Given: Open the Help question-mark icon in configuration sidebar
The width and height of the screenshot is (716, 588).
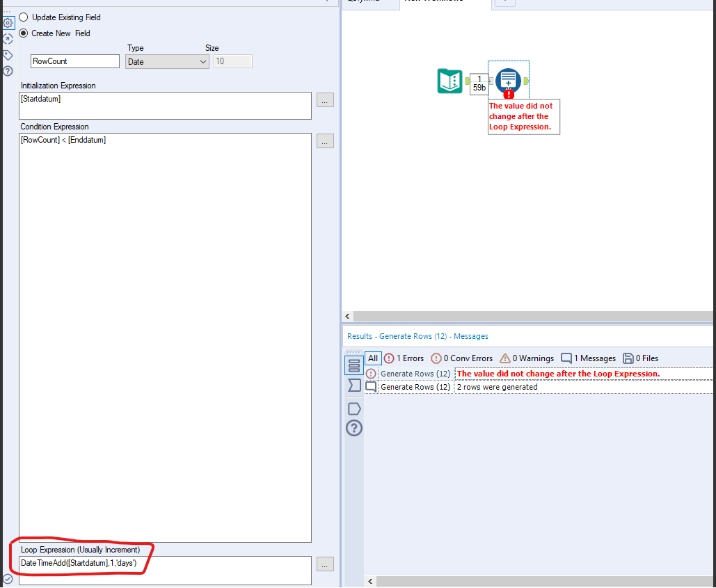Looking at the screenshot, I should pos(8,71).
